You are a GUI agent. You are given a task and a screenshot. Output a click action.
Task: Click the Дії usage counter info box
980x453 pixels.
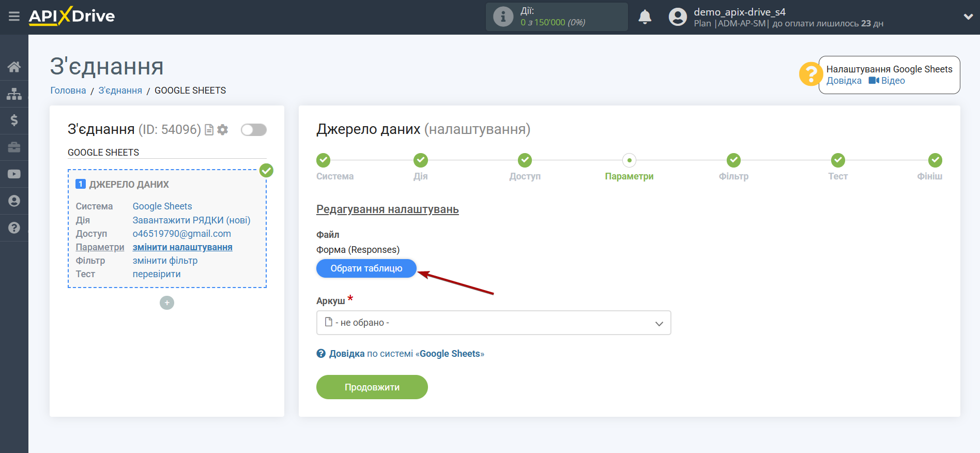click(556, 17)
